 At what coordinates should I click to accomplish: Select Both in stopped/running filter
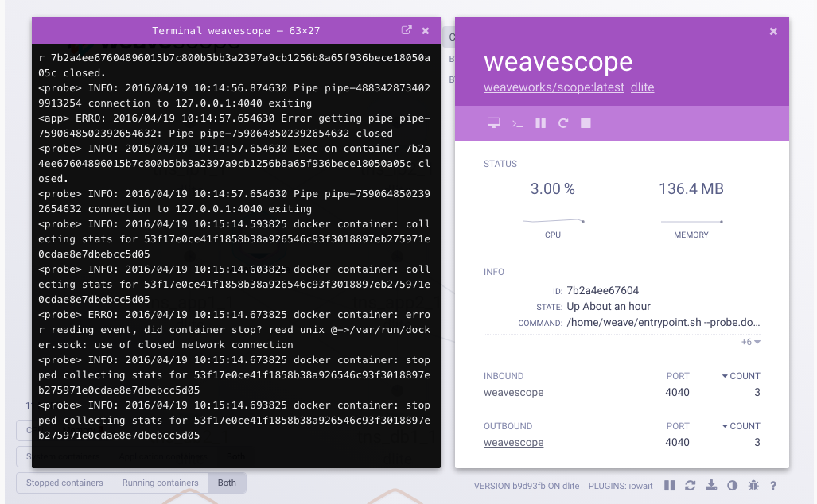227,483
